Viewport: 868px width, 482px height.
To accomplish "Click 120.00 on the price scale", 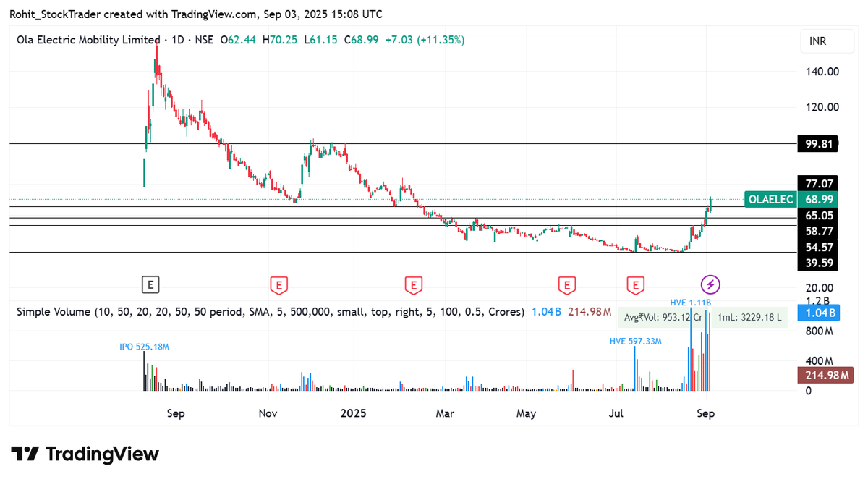I will click(822, 107).
